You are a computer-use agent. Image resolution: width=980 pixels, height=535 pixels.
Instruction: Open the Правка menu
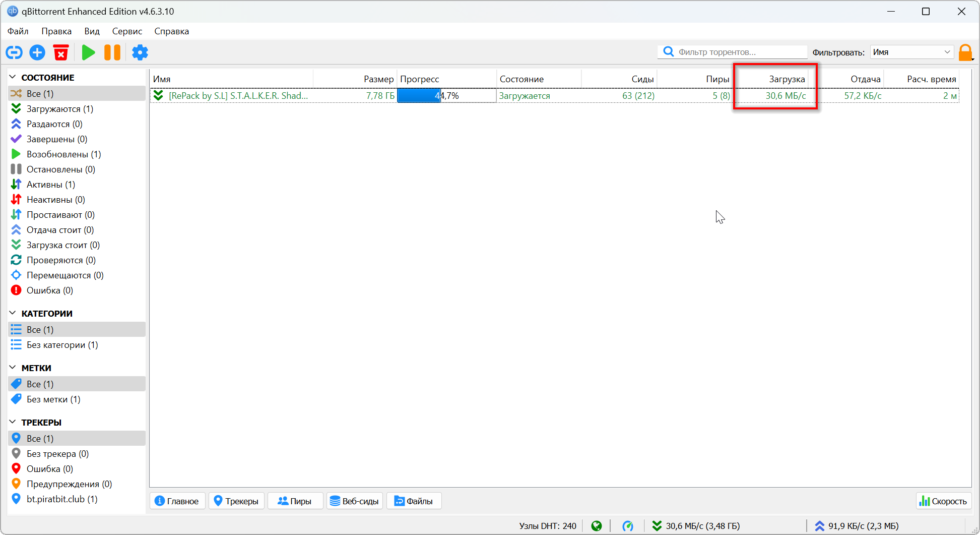56,31
